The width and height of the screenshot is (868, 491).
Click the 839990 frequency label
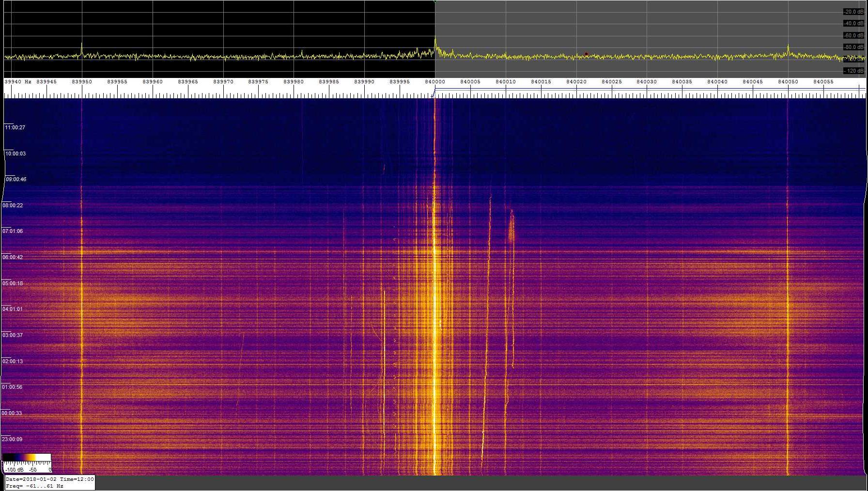tap(364, 82)
